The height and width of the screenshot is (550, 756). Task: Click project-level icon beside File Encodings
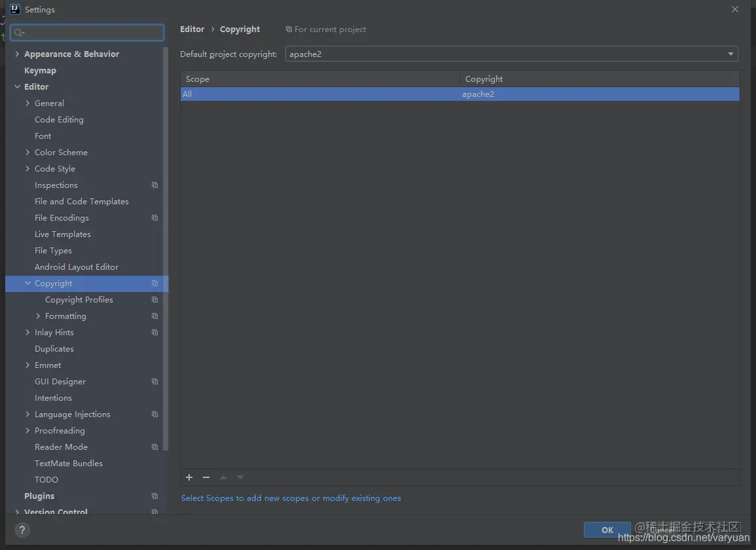[154, 217]
